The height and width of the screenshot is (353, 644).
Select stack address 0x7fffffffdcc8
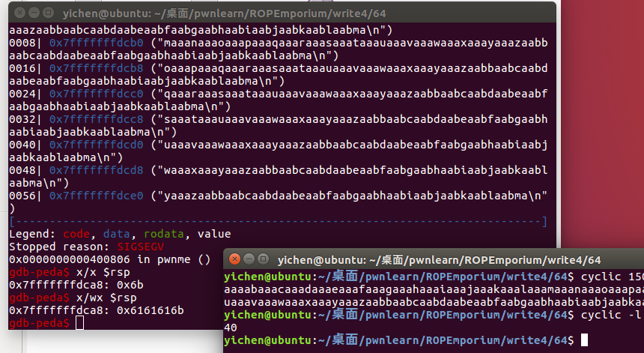tap(97, 119)
